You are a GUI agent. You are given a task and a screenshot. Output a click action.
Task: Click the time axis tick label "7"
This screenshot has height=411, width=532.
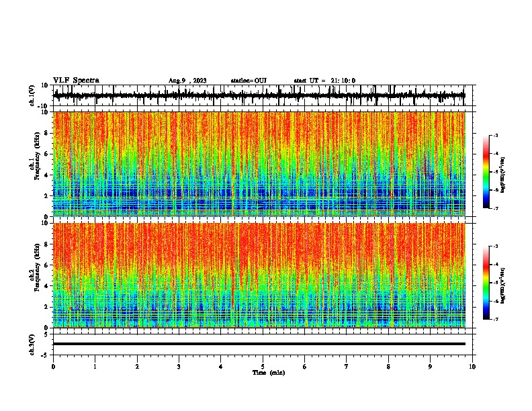click(x=347, y=367)
